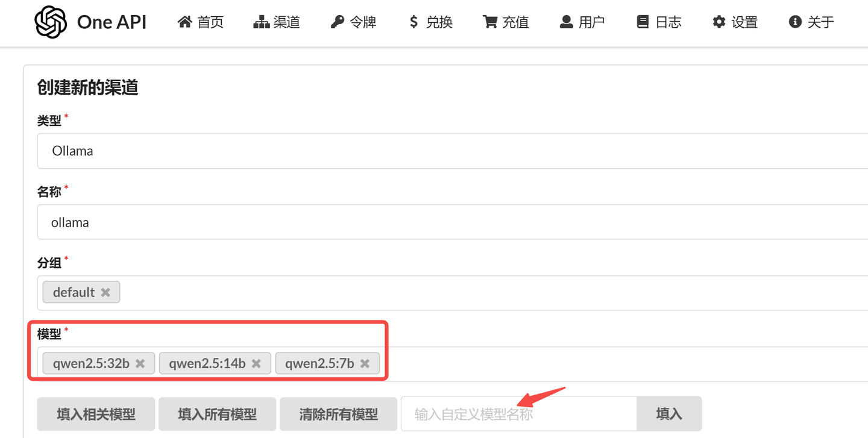
Task: Remove the qwen2.5:14b model tag
Action: (256, 363)
